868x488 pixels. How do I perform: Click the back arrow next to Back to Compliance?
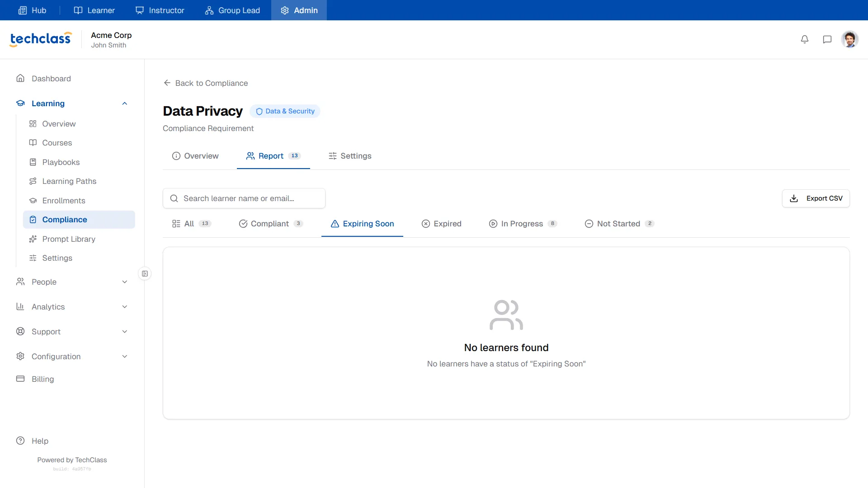point(167,83)
